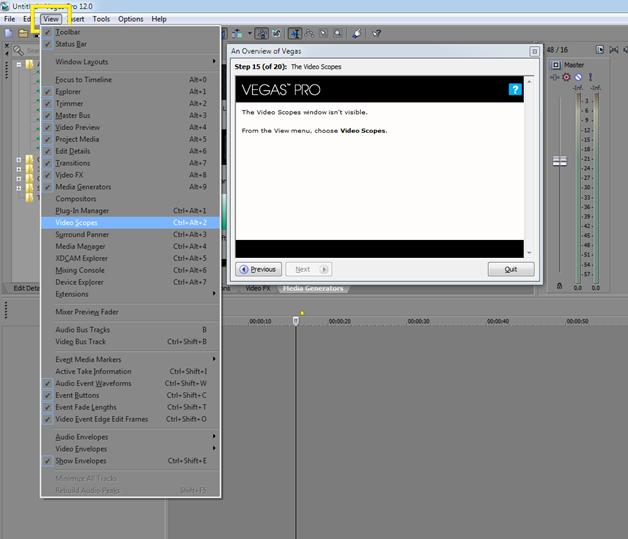628x539 pixels.
Task: Toggle Lock Envelopes to Events icon
Action: [x=262, y=34]
